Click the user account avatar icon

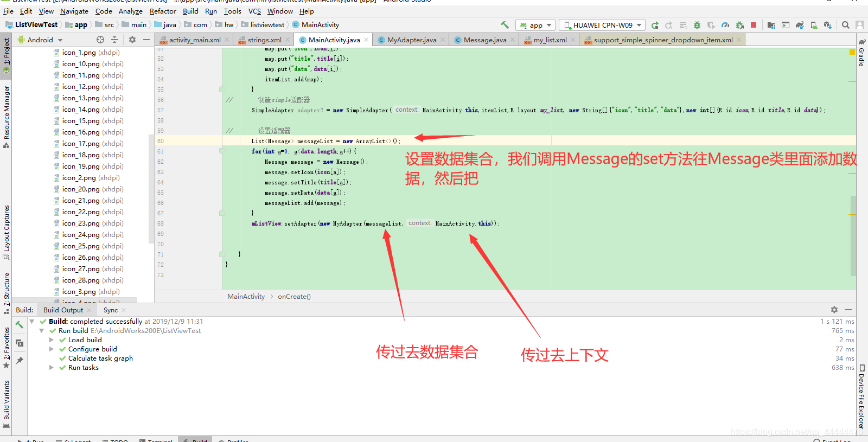pyautogui.click(x=860, y=25)
